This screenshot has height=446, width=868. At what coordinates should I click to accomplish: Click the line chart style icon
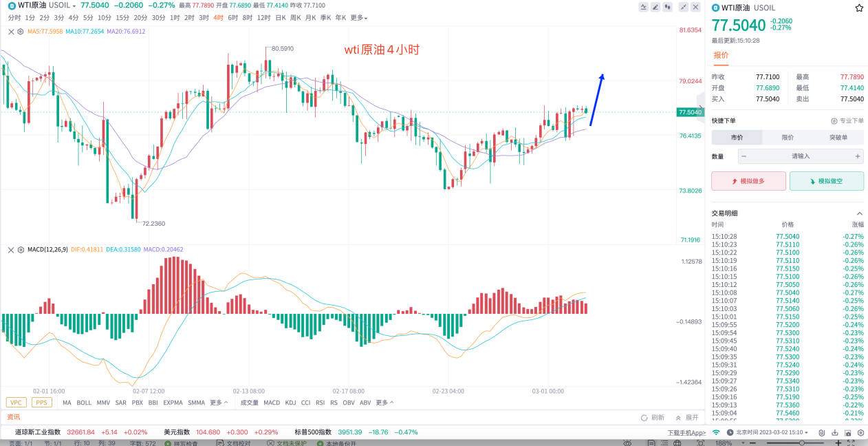click(x=643, y=7)
